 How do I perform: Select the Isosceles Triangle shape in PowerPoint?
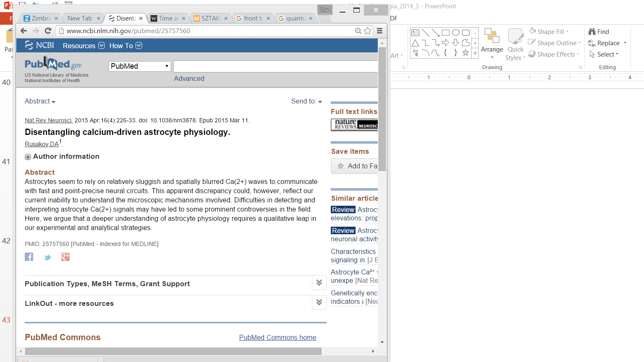pyautogui.click(x=415, y=43)
